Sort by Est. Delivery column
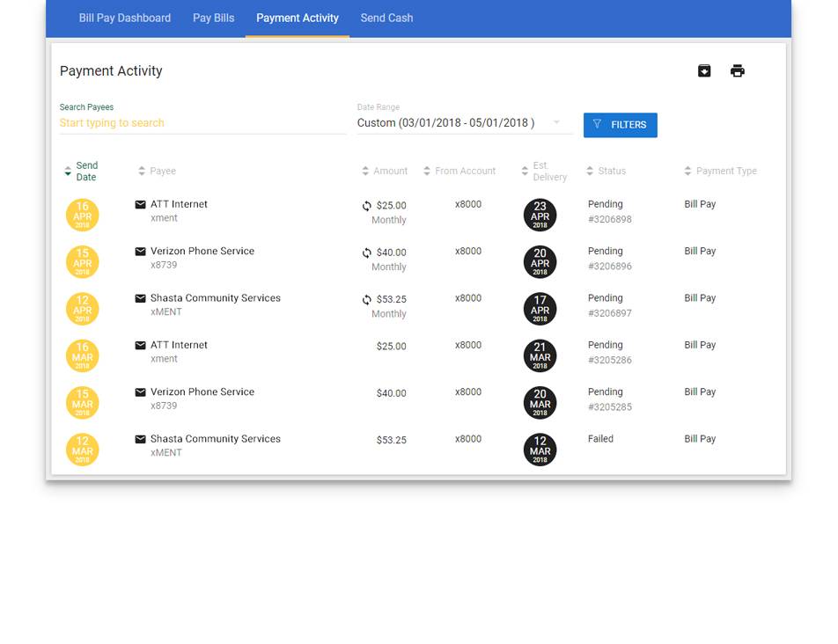 click(x=543, y=171)
